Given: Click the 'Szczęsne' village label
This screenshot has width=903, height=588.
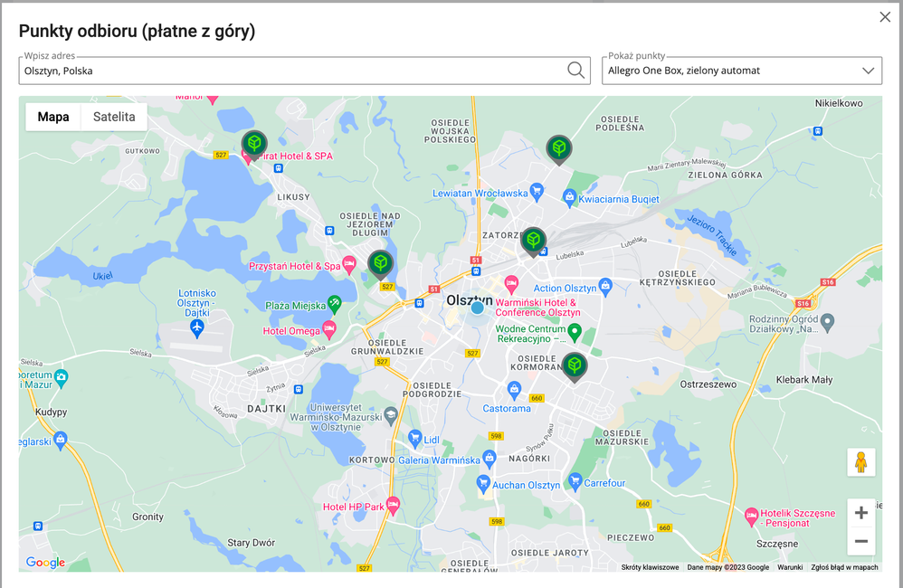Looking at the screenshot, I should (777, 544).
